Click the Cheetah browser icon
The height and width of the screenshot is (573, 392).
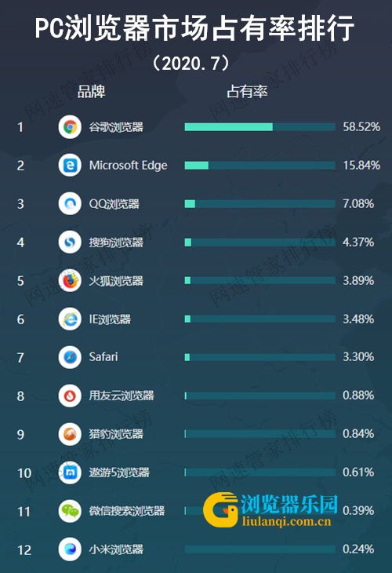(x=70, y=434)
